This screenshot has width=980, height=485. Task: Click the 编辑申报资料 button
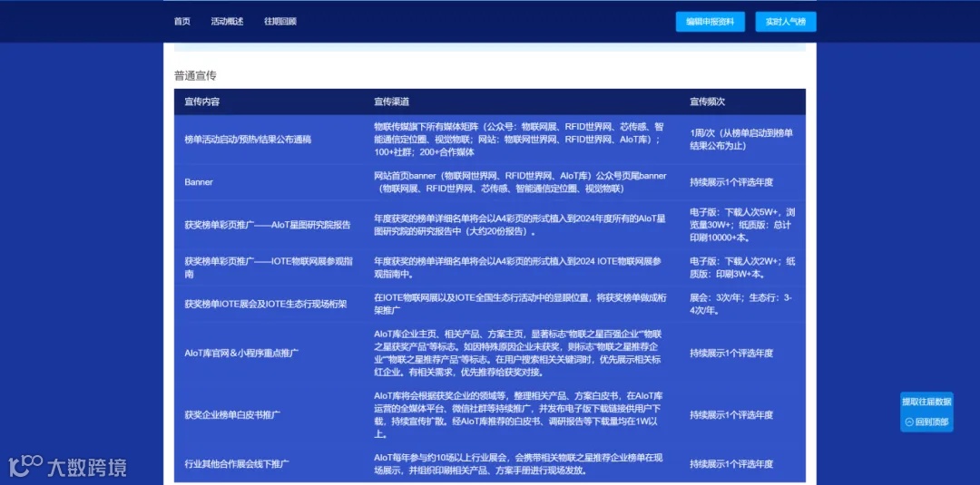tap(710, 22)
